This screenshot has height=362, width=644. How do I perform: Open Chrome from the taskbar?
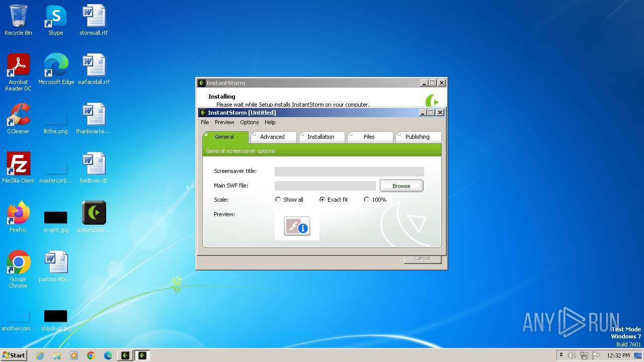click(x=91, y=355)
